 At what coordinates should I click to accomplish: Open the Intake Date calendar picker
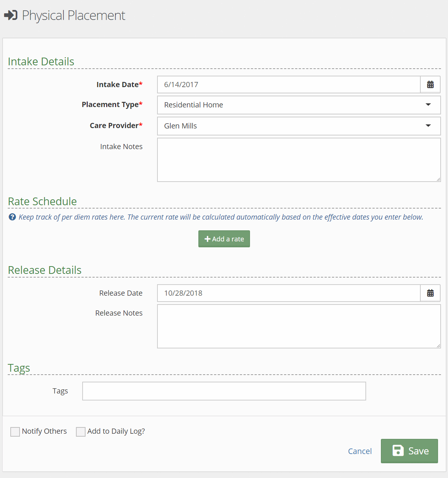click(x=430, y=85)
